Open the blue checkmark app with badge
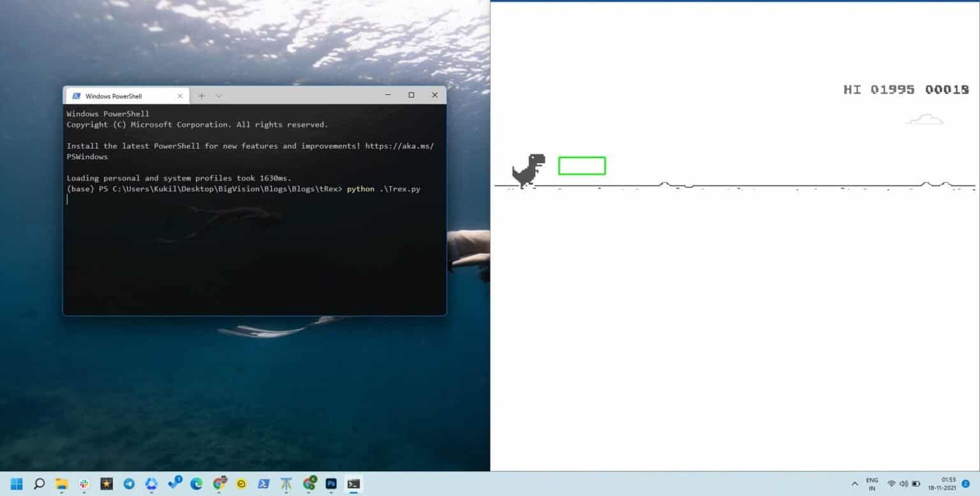The height and width of the screenshot is (496, 980). coord(175,483)
